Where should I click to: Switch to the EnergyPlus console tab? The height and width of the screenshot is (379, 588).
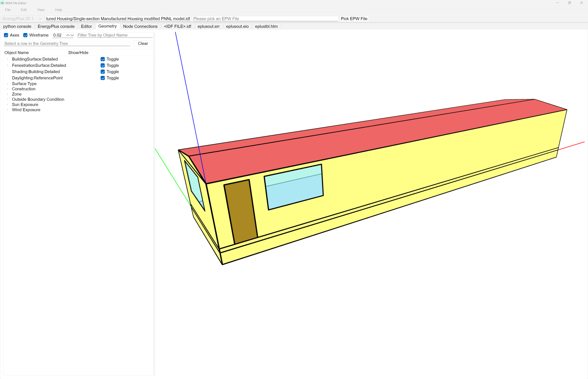[56, 26]
